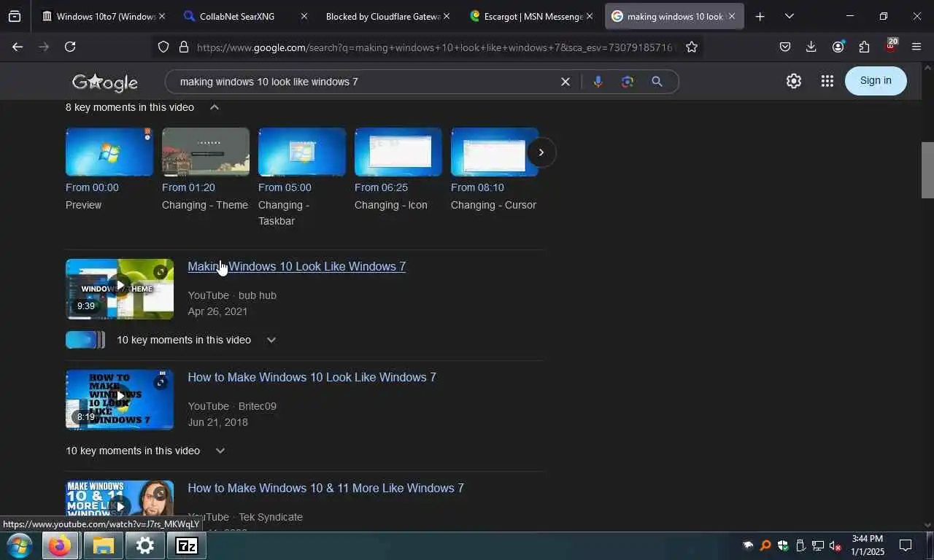This screenshot has width=934, height=560.
Task: Clear the Google search box
Action: click(x=565, y=82)
